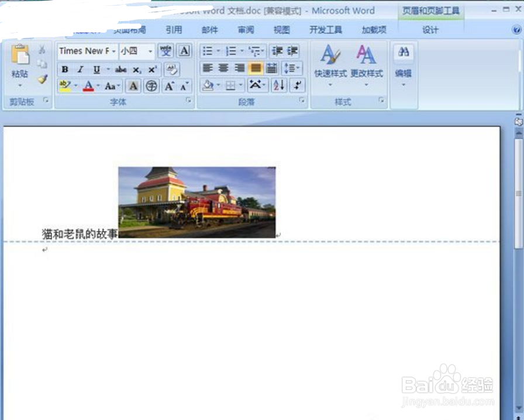This screenshot has height=420, width=524.
Task: Open the 段落 dialog launcher
Action: coord(302,100)
